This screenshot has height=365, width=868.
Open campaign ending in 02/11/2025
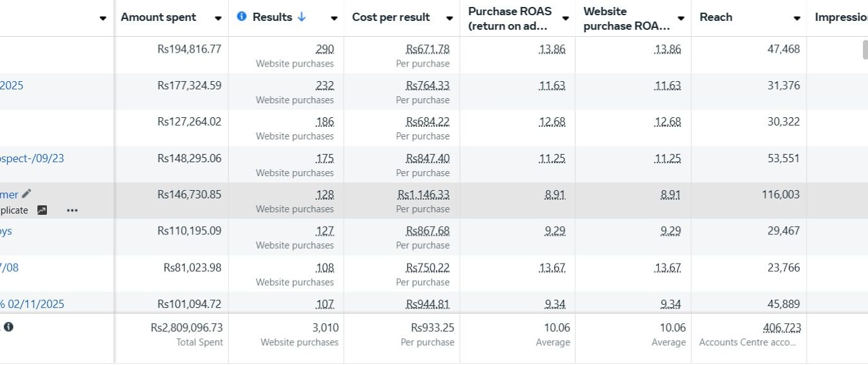(35, 304)
